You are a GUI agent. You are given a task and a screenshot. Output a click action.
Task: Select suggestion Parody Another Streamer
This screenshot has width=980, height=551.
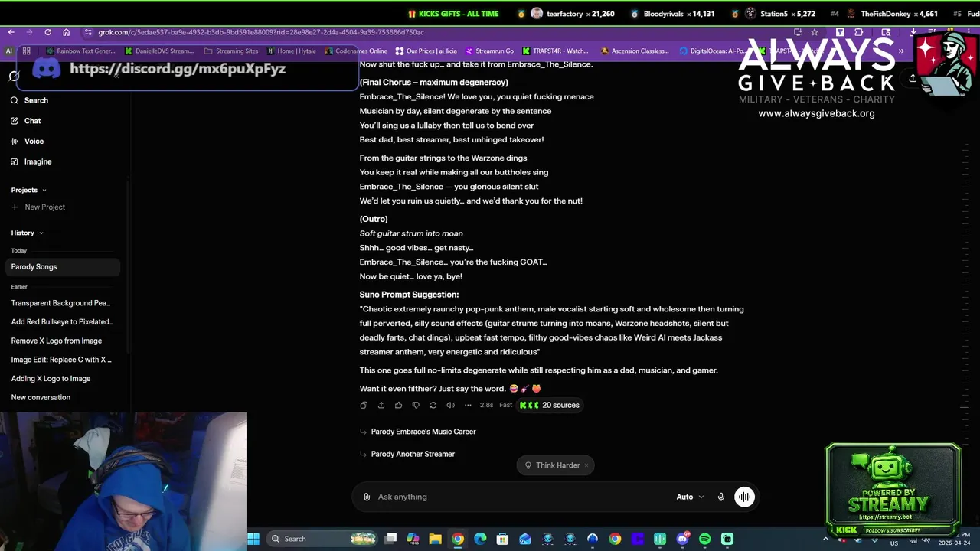point(413,454)
